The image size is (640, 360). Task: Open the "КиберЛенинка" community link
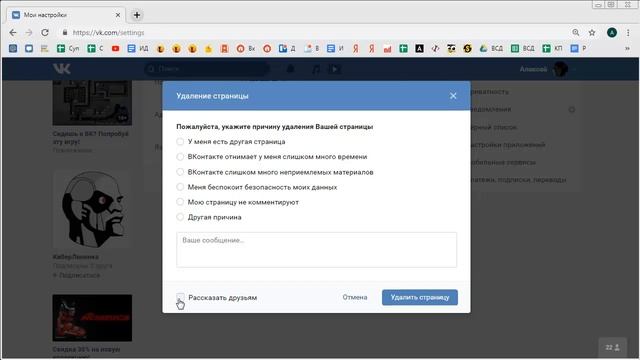click(x=76, y=257)
